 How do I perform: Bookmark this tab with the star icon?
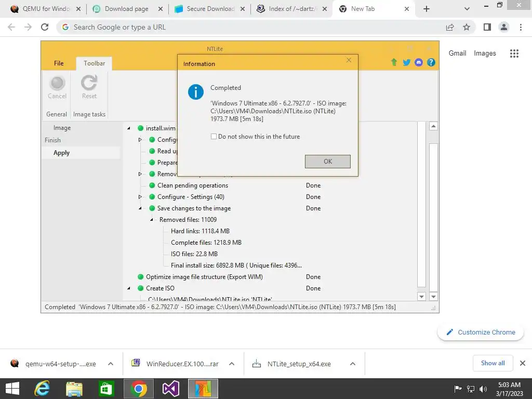[467, 27]
